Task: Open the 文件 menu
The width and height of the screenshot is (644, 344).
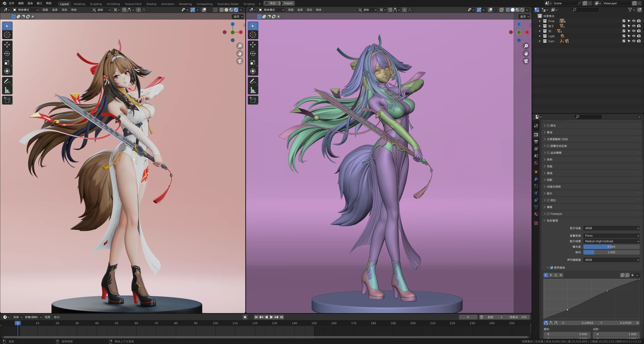Action: tap(12, 3)
